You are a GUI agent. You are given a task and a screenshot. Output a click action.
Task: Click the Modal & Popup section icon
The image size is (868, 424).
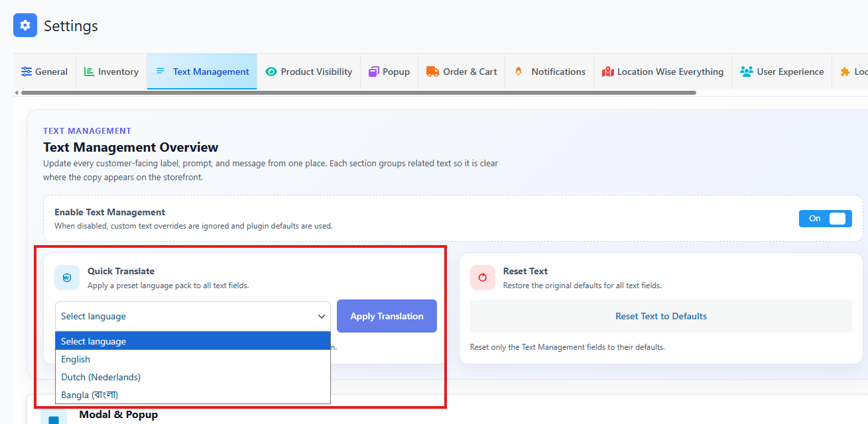54,417
